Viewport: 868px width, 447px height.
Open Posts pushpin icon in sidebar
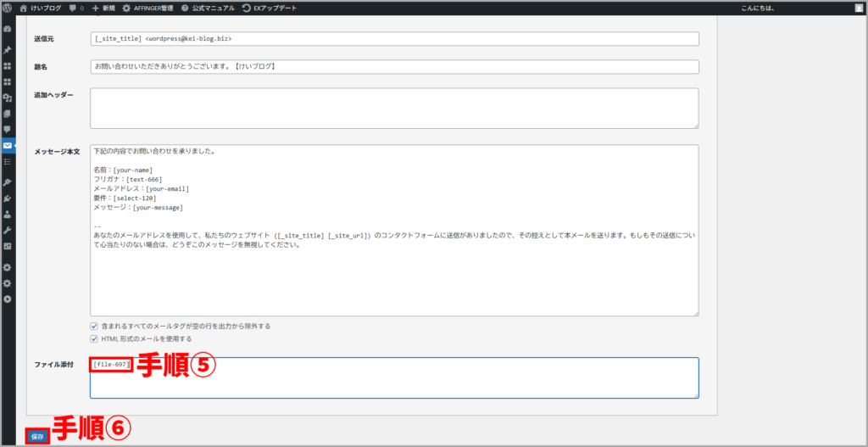tap(8, 50)
